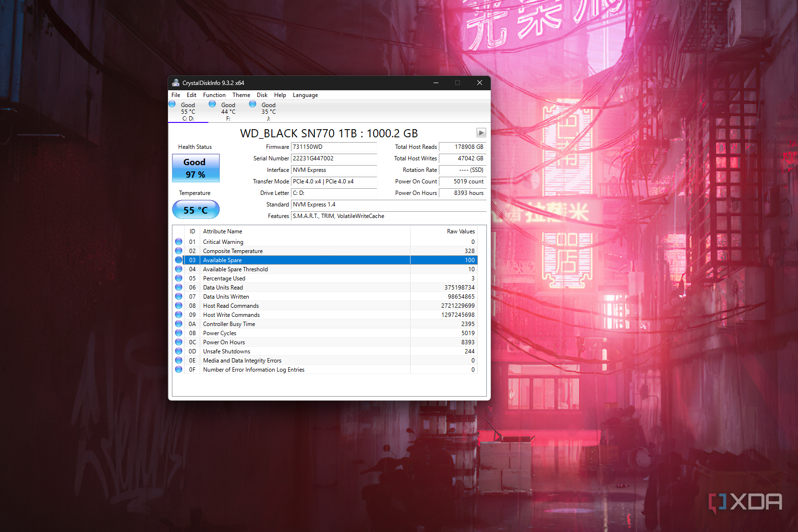Select the Host Read Commands row
Viewport: 798px width, 532px height.
pos(326,306)
